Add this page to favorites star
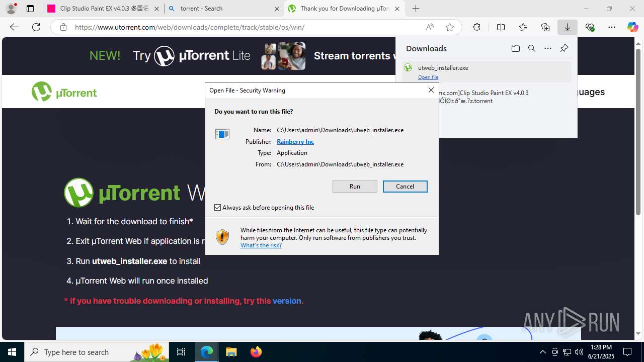 [x=450, y=27]
